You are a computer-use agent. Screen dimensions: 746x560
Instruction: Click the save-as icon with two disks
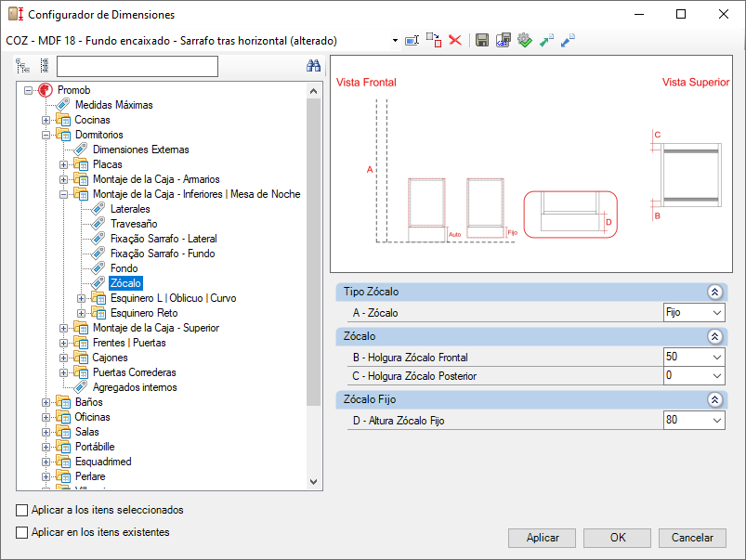(503, 41)
